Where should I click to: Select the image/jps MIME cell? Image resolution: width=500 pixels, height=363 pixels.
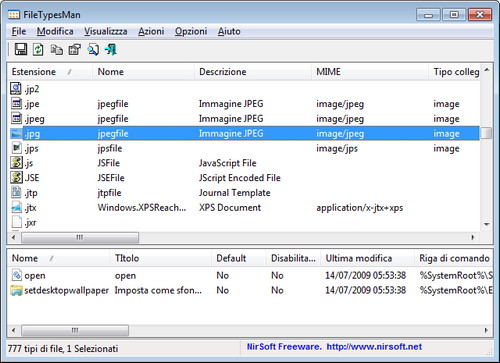click(x=337, y=148)
